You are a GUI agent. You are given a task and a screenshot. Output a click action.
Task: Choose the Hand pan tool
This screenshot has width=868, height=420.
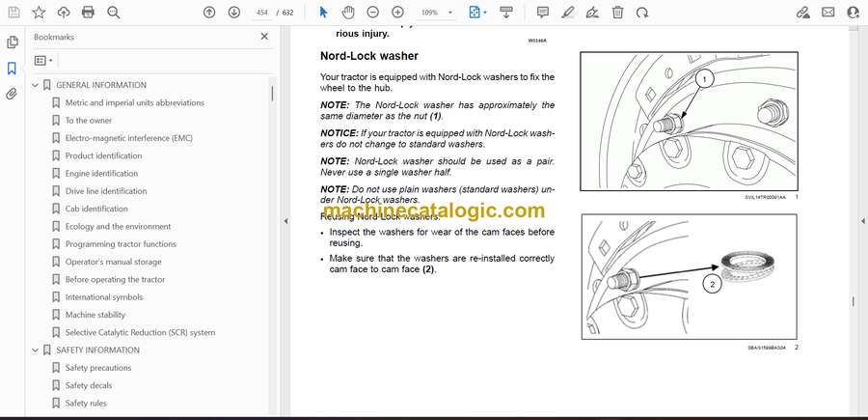click(348, 13)
